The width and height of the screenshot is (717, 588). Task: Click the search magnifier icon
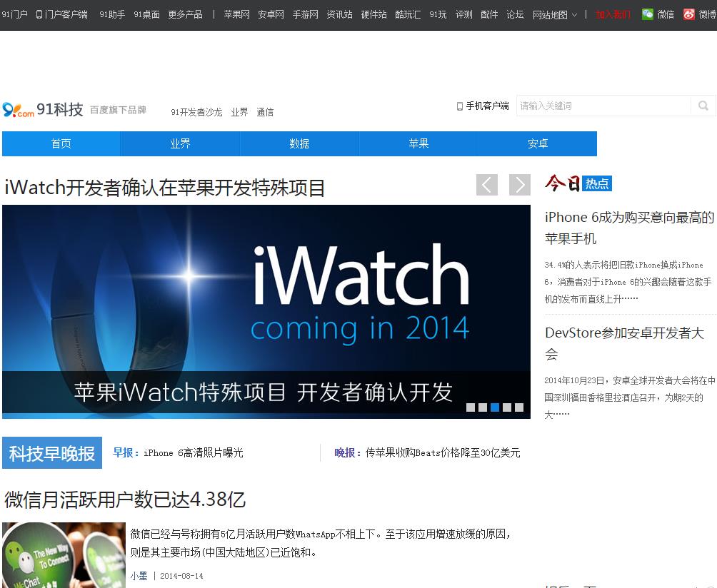tap(703, 106)
